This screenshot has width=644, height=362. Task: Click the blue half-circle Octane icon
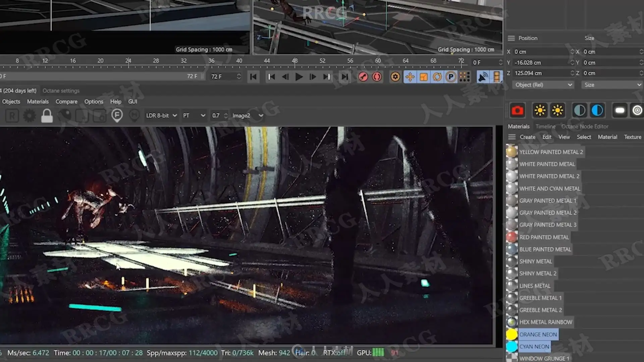(597, 110)
